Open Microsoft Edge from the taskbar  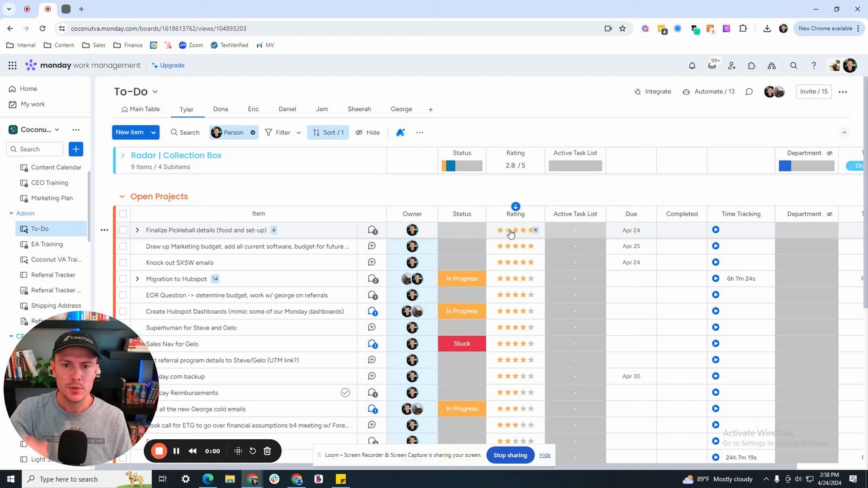pos(208,479)
